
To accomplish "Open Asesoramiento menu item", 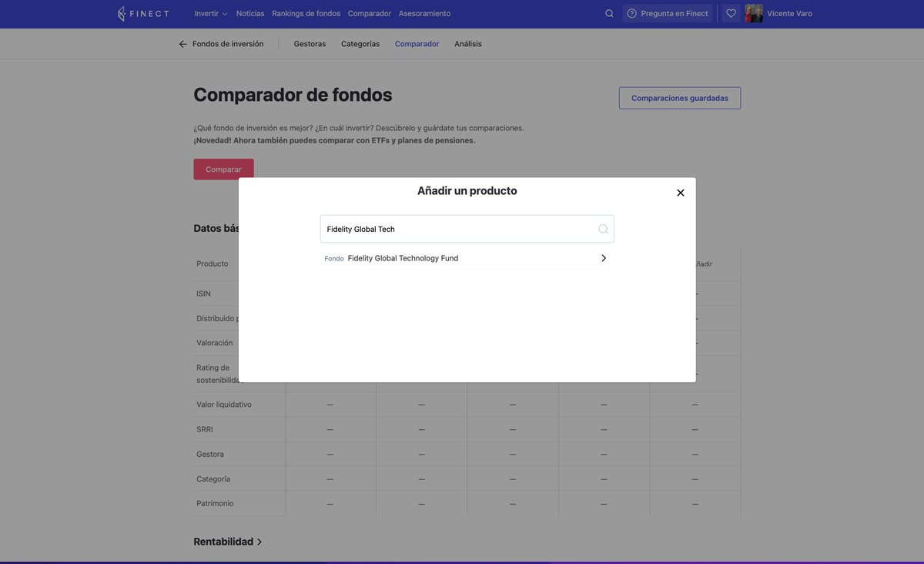I will coord(424,13).
